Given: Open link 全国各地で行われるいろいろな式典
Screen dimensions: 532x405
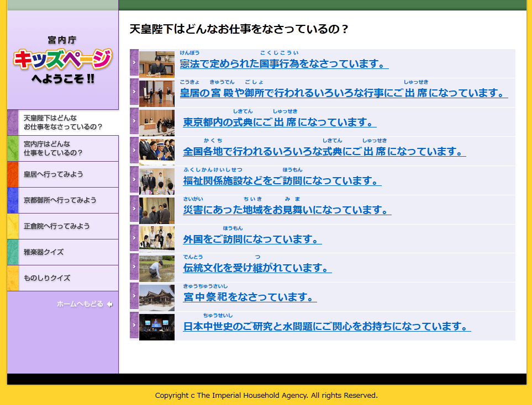Looking at the screenshot, I should (324, 151).
